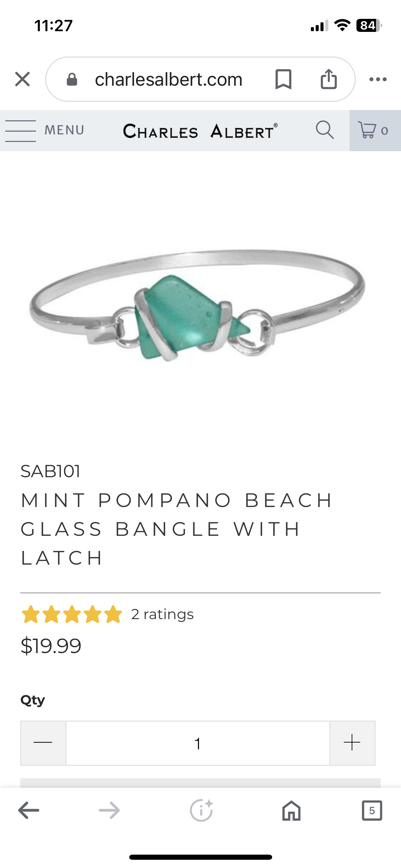Open the 2 ratings link
401x868 pixels.
tap(162, 615)
